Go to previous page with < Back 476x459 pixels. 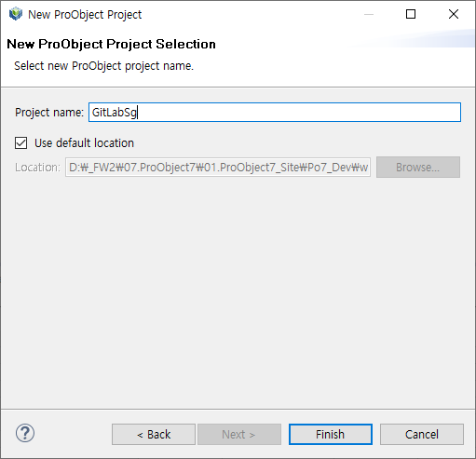pos(154,434)
